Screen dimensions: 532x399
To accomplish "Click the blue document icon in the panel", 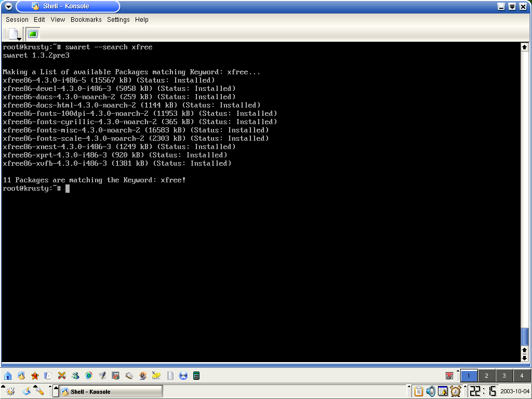I will coord(48,376).
